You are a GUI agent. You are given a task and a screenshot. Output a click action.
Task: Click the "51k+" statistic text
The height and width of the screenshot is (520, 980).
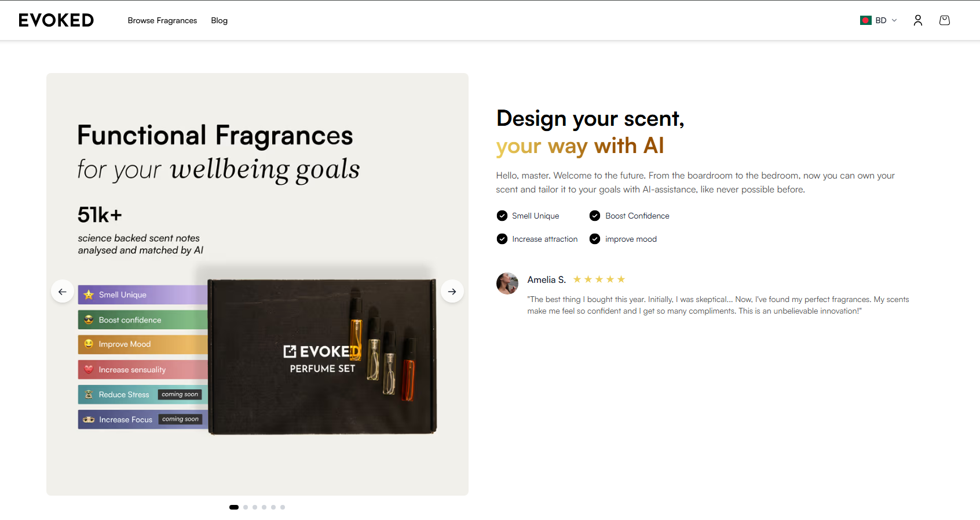pyautogui.click(x=100, y=215)
